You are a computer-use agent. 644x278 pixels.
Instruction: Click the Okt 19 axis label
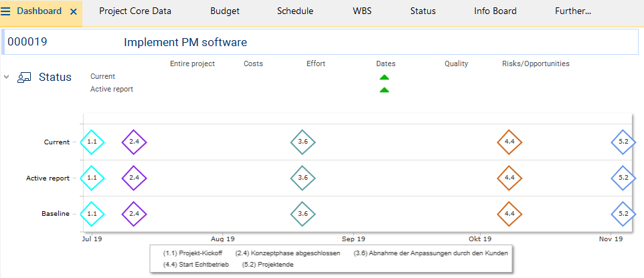click(480, 239)
